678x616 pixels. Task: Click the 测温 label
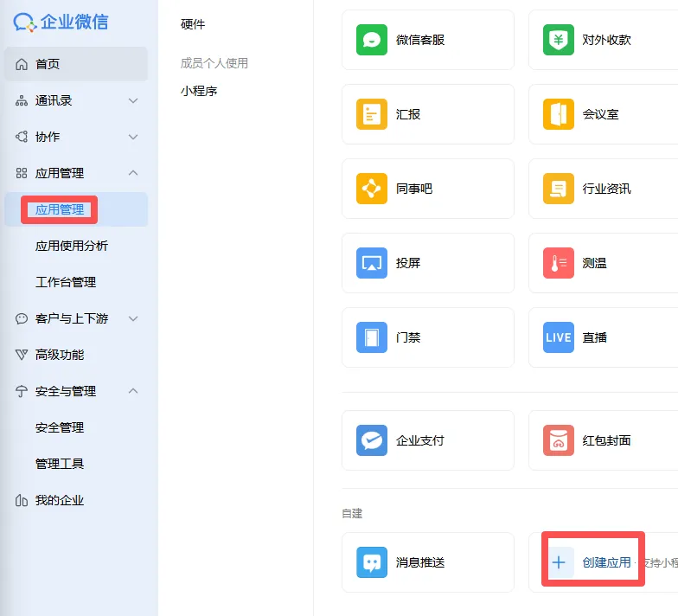(x=594, y=263)
